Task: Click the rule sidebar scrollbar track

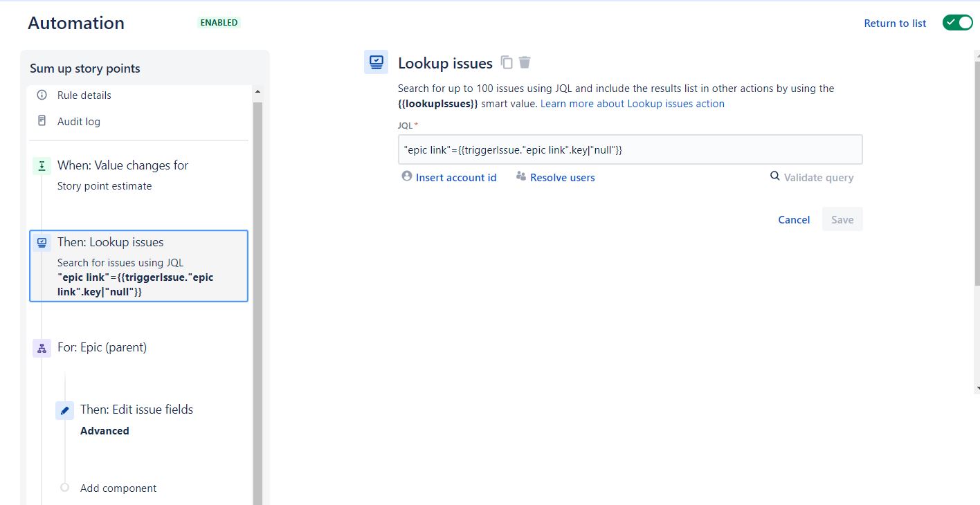Action: 257,304
